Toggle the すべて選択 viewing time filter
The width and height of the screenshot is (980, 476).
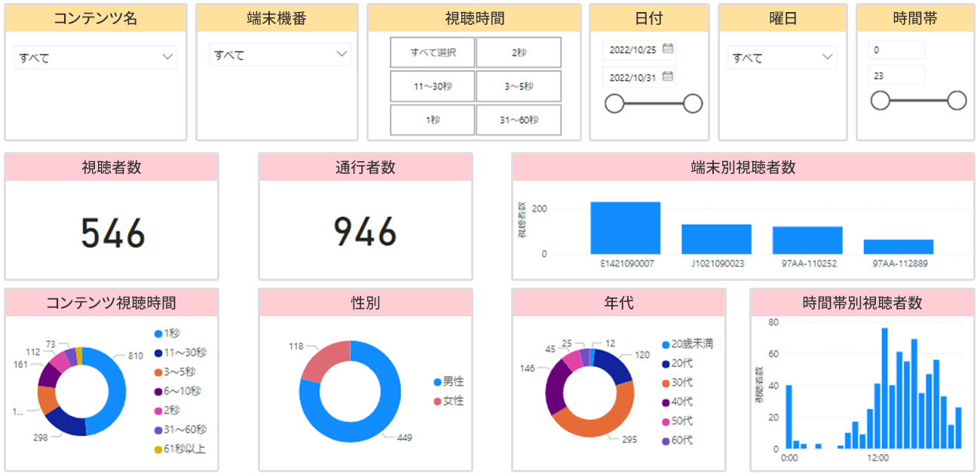point(431,52)
